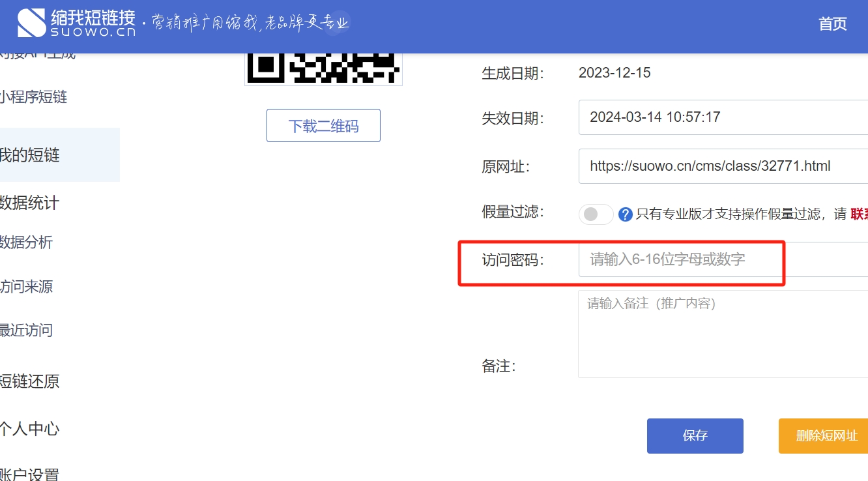868x481 pixels.
Task: Open 账户设置 in the sidebar
Action: [29, 473]
